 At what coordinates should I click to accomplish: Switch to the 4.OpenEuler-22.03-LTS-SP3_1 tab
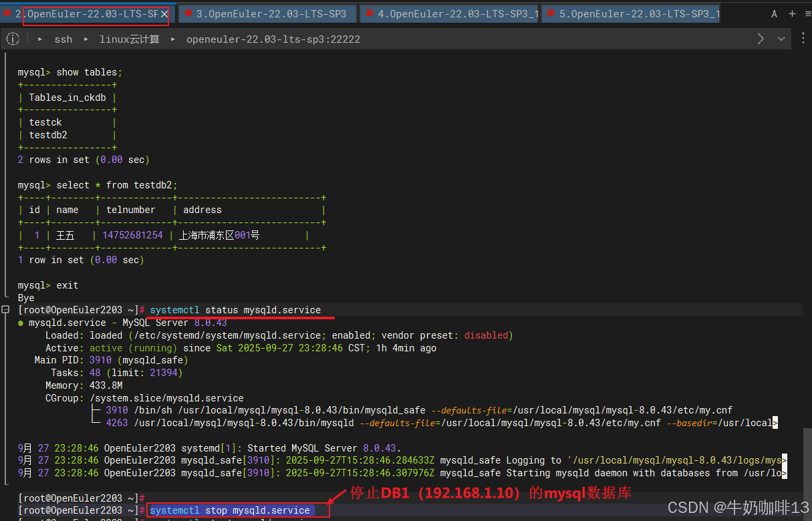pyautogui.click(x=450, y=14)
